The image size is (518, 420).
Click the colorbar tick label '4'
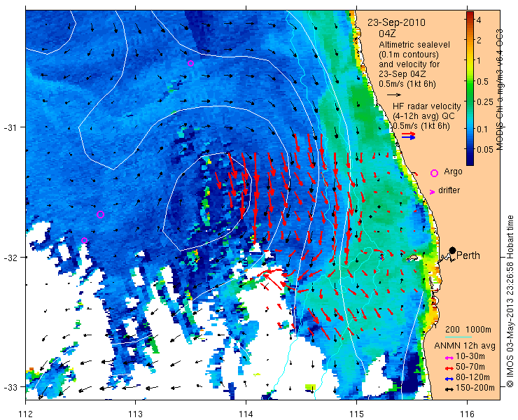tap(479, 20)
